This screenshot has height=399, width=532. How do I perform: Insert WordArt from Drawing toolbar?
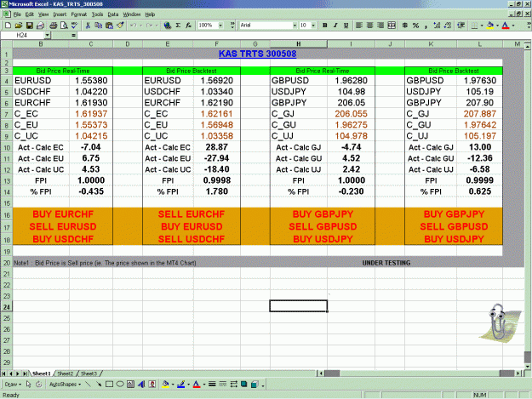click(x=141, y=384)
